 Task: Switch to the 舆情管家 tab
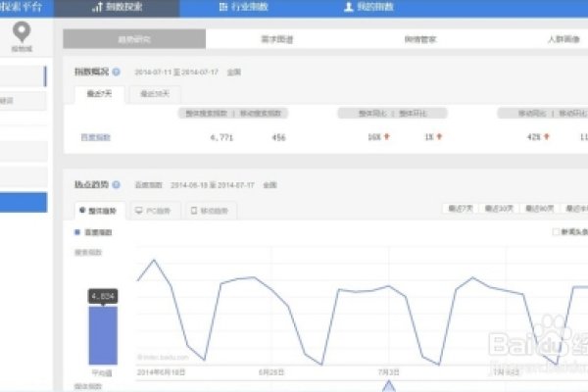pyautogui.click(x=420, y=39)
